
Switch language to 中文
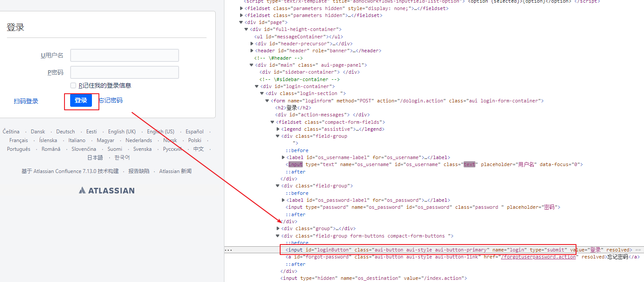tap(199, 149)
